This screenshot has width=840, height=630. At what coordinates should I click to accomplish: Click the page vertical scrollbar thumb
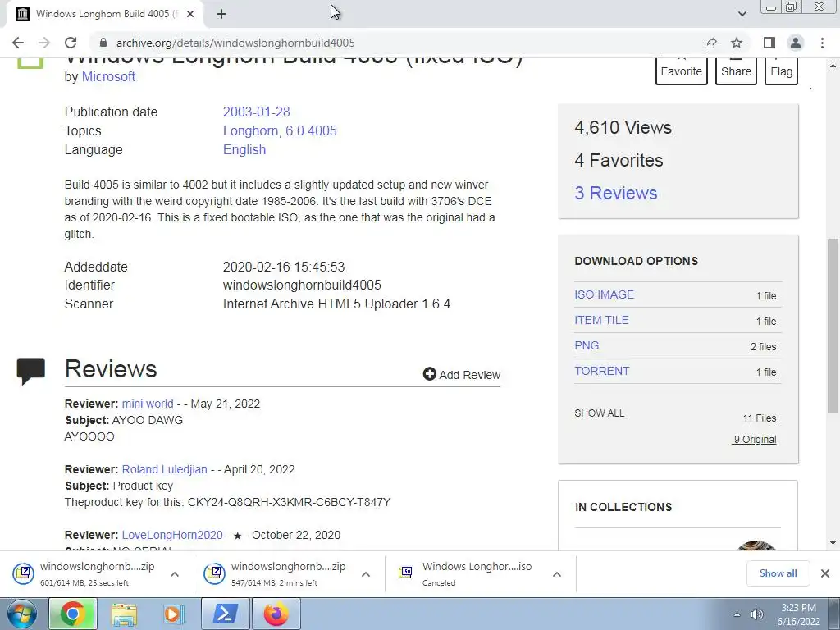pyautogui.click(x=833, y=326)
